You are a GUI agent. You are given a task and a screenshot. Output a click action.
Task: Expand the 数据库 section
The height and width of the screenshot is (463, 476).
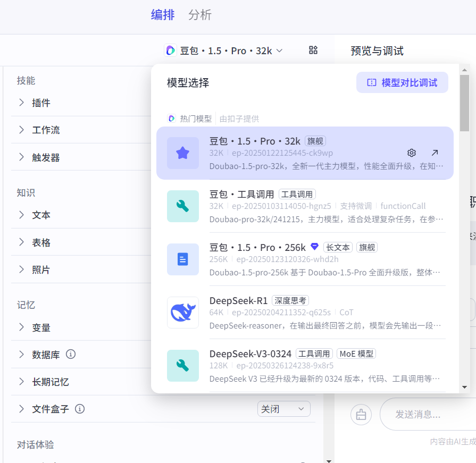pos(21,355)
